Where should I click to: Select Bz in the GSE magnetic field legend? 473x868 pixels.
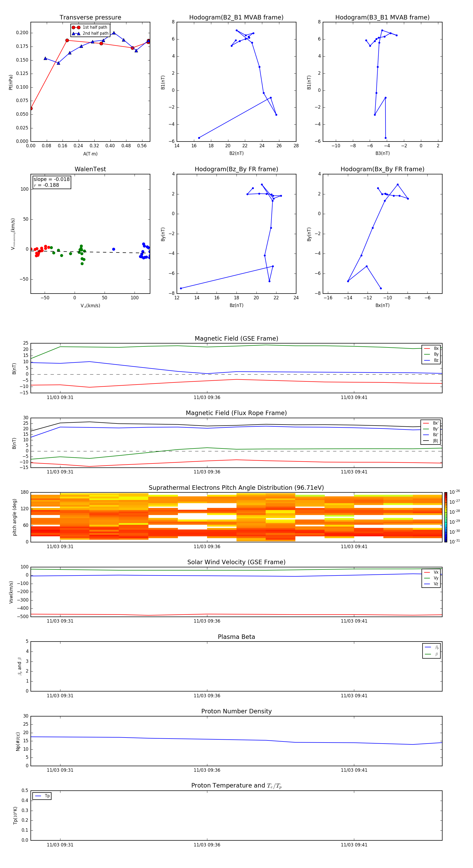pos(431,361)
